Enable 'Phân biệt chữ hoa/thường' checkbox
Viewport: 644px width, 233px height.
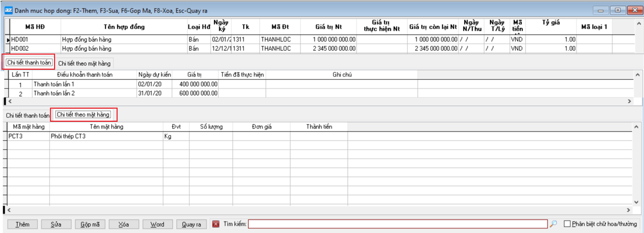click(x=567, y=224)
